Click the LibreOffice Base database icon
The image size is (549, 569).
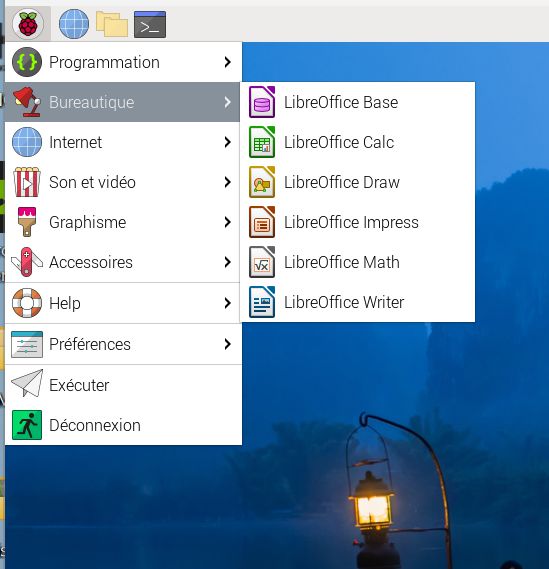point(262,102)
